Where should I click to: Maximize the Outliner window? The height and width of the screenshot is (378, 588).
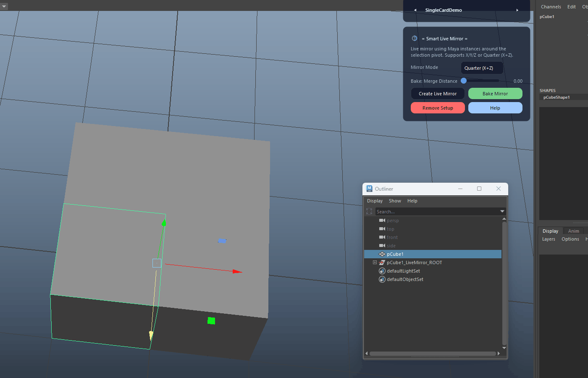click(479, 189)
